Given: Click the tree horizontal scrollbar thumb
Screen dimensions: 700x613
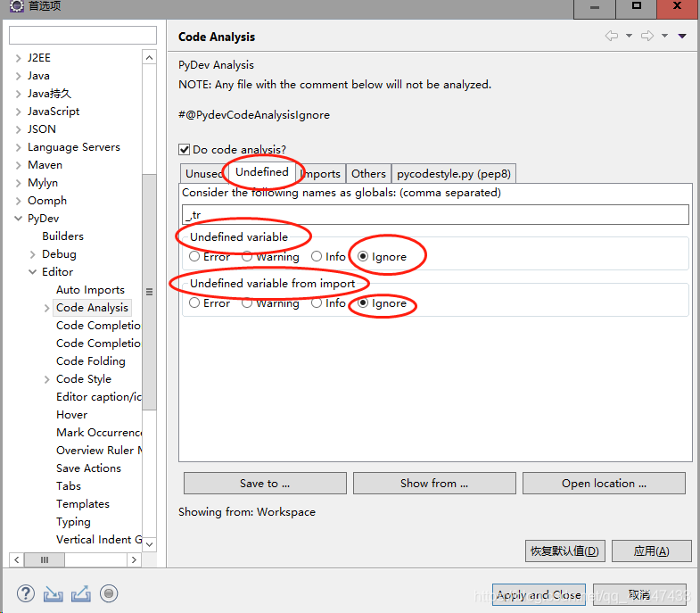Looking at the screenshot, I should [x=45, y=559].
